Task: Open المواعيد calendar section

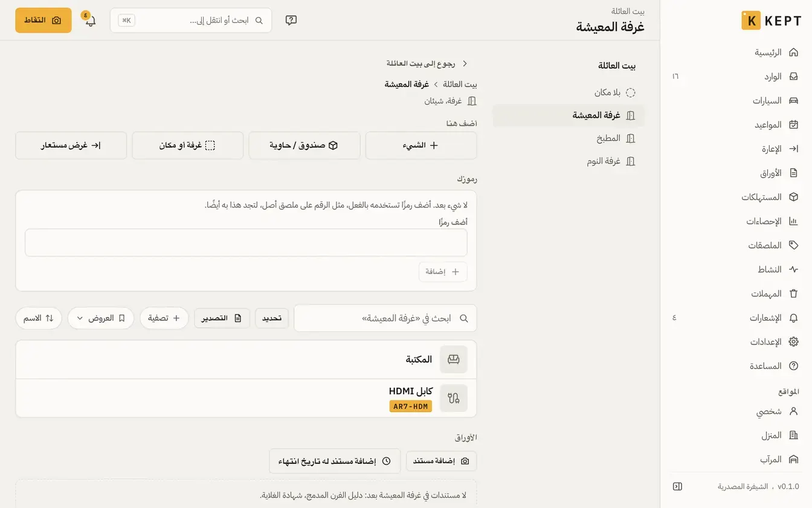Action: (736, 125)
